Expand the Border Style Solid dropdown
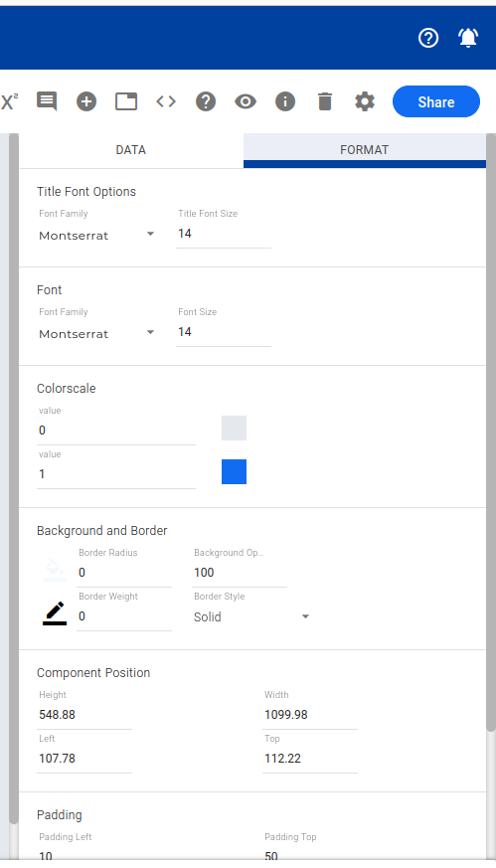 [251, 616]
